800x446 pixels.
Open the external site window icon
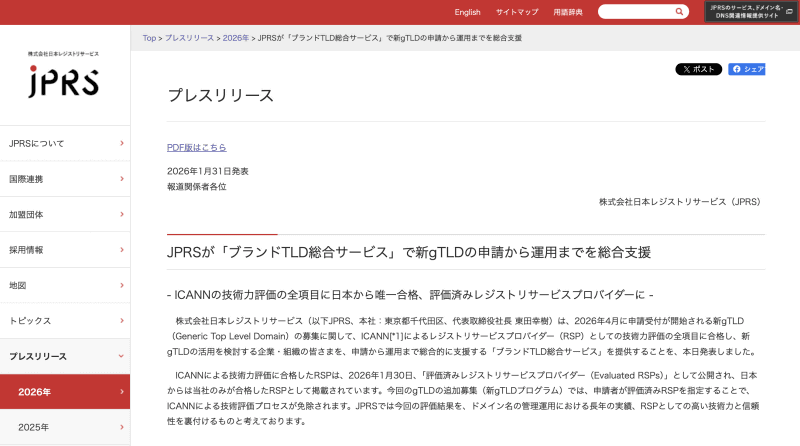tap(789, 11)
